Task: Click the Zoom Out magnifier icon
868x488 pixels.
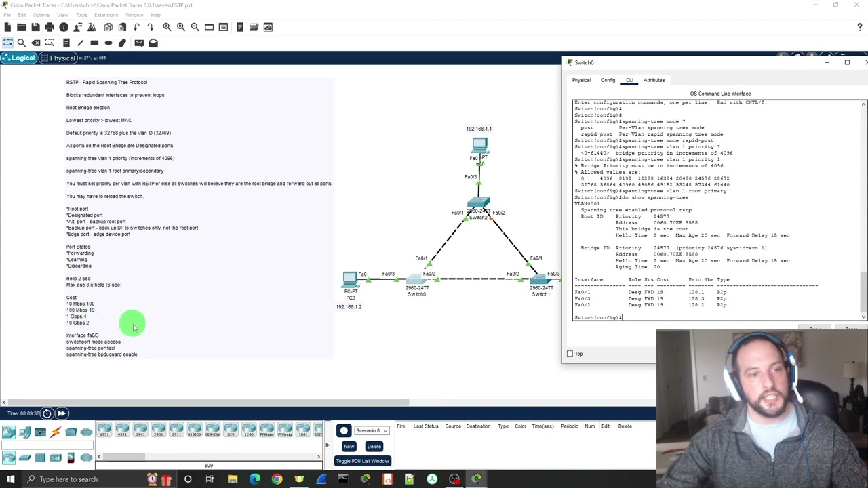Action: [x=195, y=27]
